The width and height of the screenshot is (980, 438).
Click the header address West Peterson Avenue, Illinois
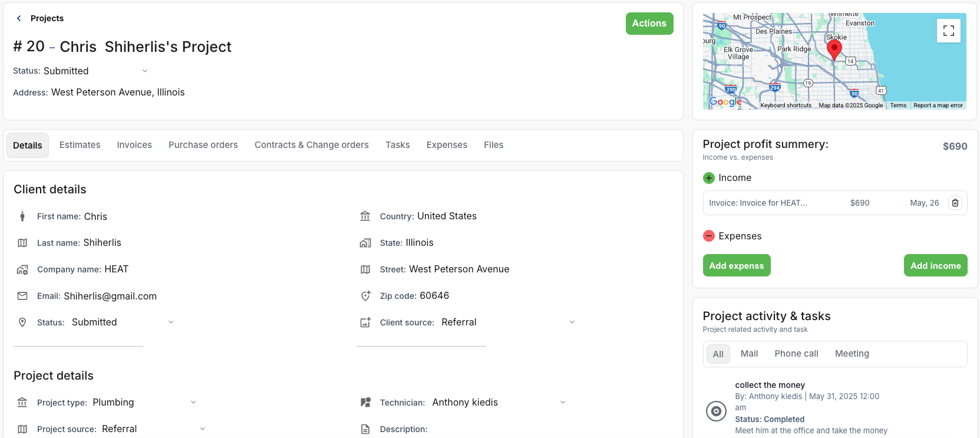tap(118, 93)
